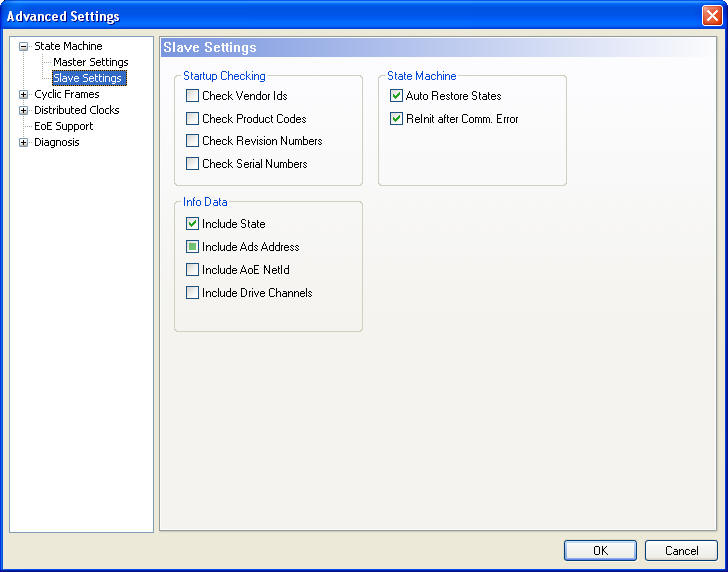This screenshot has height=572, width=728.
Task: Click the OK button
Action: tap(600, 551)
